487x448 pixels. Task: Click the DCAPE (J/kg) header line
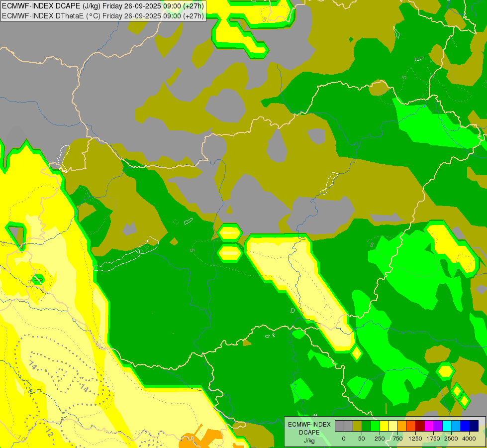click(103, 6)
